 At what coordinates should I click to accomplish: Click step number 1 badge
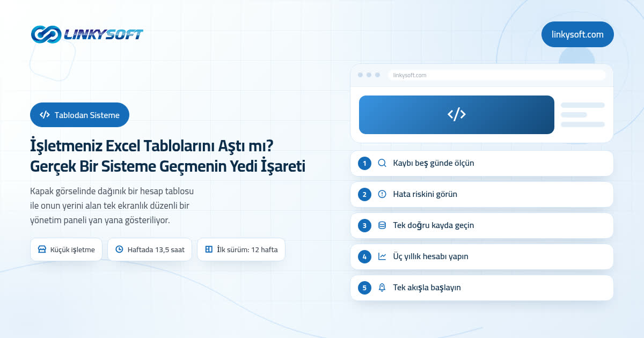click(364, 163)
